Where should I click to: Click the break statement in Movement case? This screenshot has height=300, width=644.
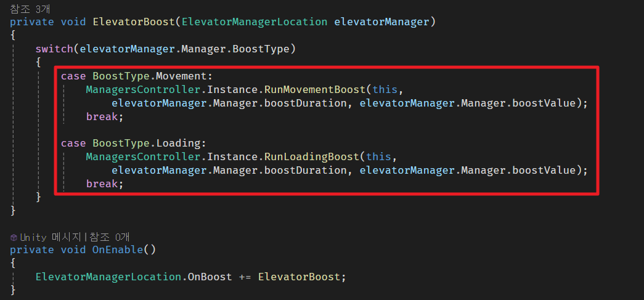[102, 116]
